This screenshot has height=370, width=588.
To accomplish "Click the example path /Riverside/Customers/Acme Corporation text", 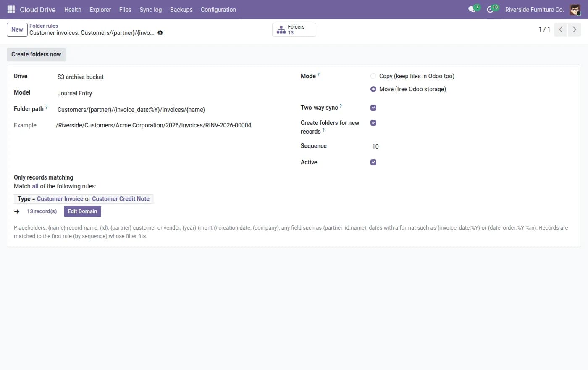I will pos(154,125).
